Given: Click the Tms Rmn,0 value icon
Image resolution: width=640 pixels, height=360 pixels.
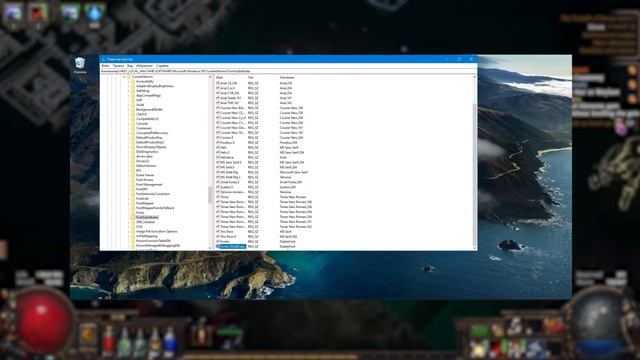Looking at the screenshot, I should point(218,236).
